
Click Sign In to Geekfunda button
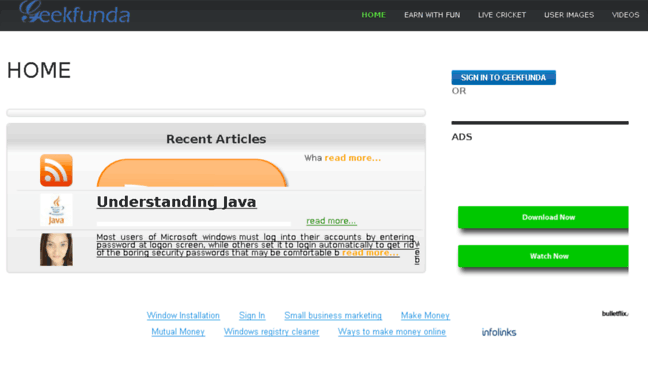(x=503, y=77)
